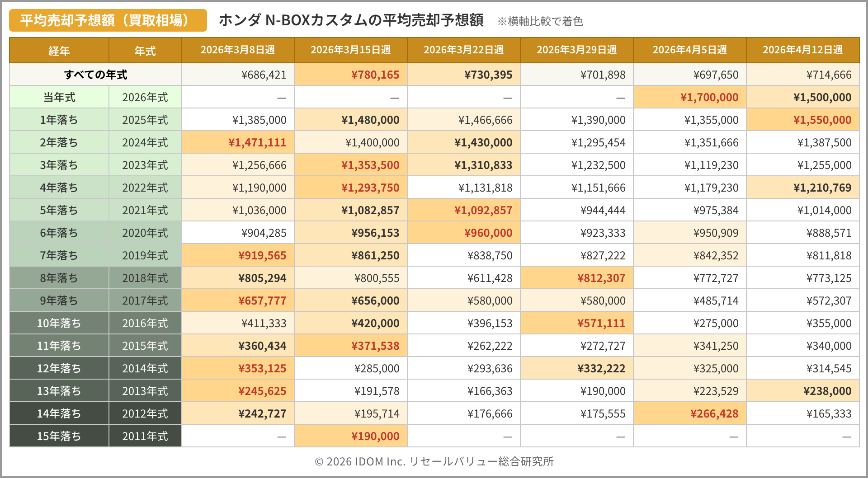
Task: Click the 当年式 row label
Action: coord(59,97)
